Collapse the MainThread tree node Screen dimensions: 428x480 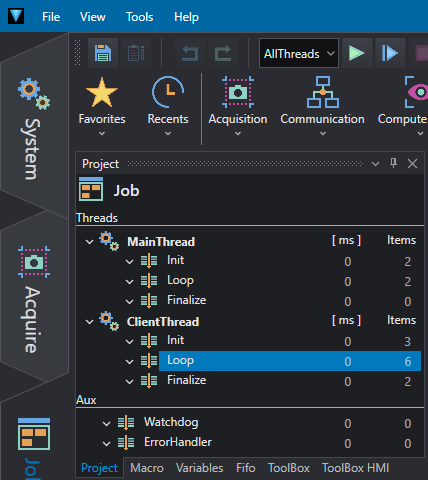click(89, 242)
